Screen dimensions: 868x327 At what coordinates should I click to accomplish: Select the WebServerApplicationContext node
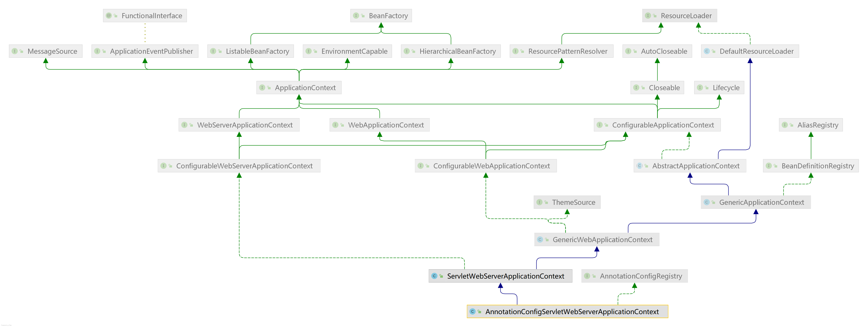pos(245,125)
